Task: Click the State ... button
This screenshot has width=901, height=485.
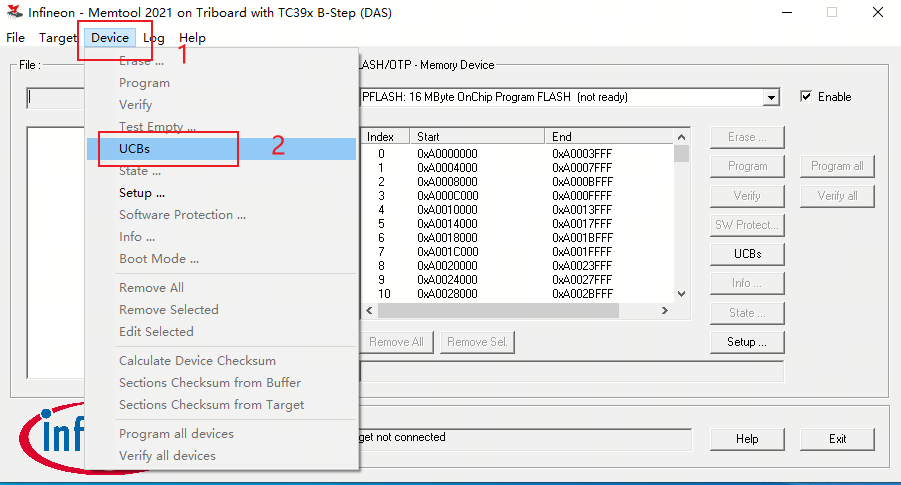Action: click(747, 313)
